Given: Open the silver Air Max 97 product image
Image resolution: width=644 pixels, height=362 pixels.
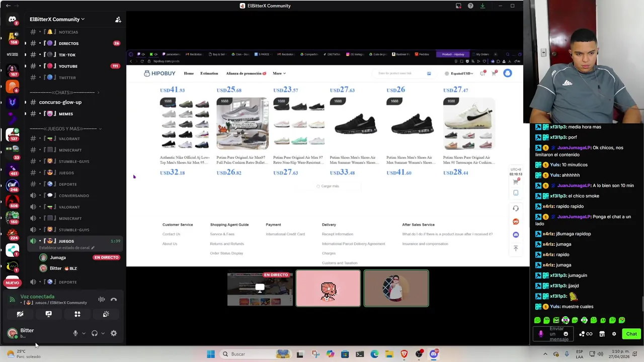Looking at the screenshot, I should [243, 124].
